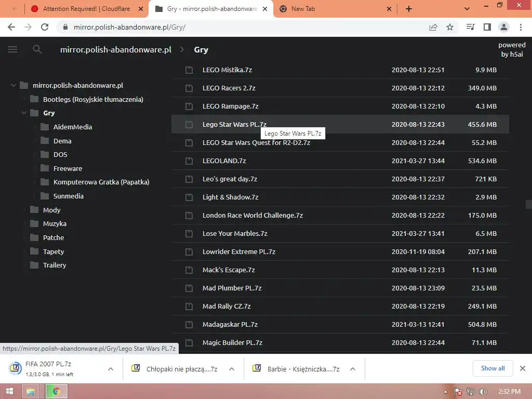532x399 pixels.
Task: Open the DOS folder in tree
Action: (x=60, y=154)
